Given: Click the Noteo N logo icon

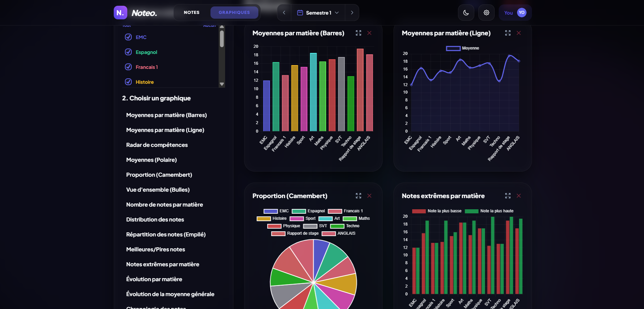Looking at the screenshot, I should [x=120, y=13].
